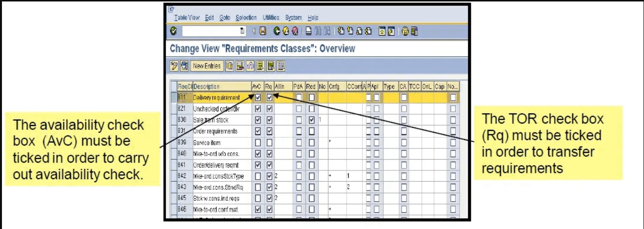Click the AvC column header
The image size is (644, 229).
[x=258, y=86]
